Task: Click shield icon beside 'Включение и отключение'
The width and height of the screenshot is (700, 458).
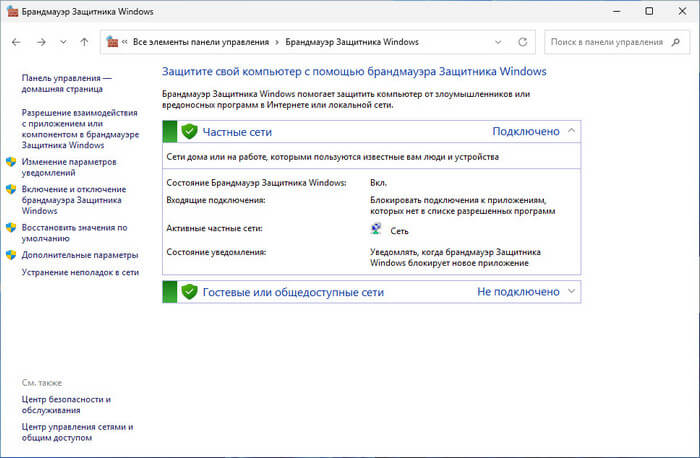Action: tap(11, 189)
